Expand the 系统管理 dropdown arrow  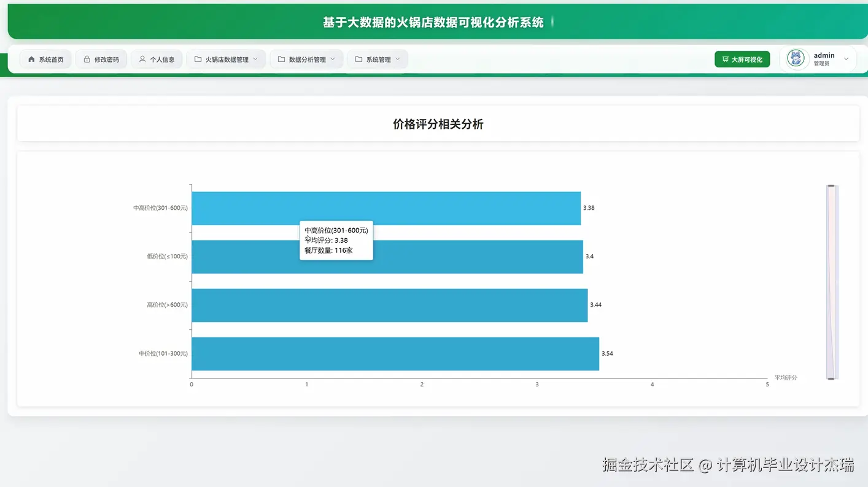(397, 59)
